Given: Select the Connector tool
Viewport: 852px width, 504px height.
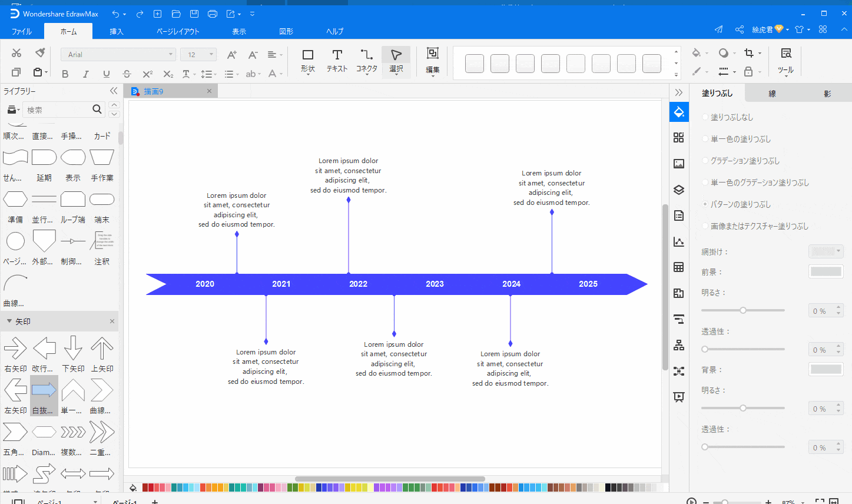Looking at the screenshot, I should pos(366,61).
